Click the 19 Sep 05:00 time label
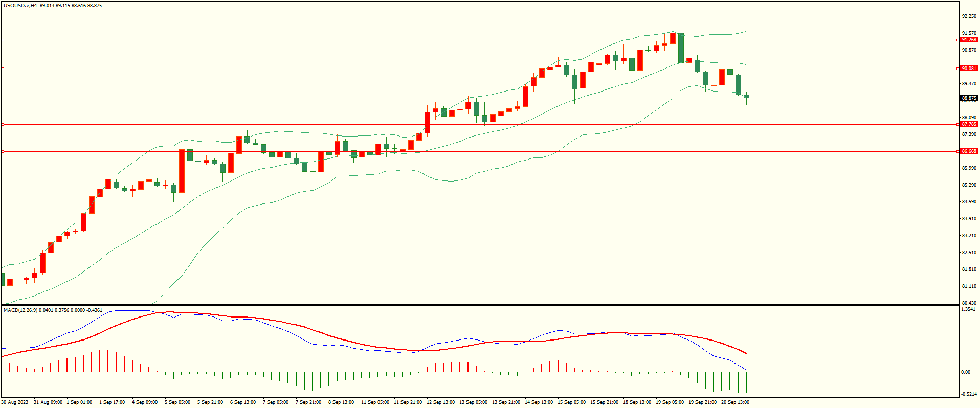Screen dimensions: 980x408 tap(670, 402)
